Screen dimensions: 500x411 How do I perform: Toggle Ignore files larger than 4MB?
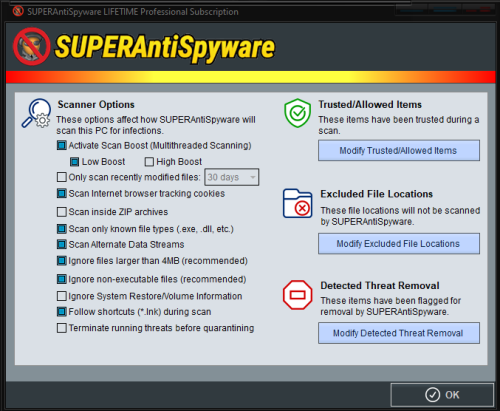(x=62, y=261)
